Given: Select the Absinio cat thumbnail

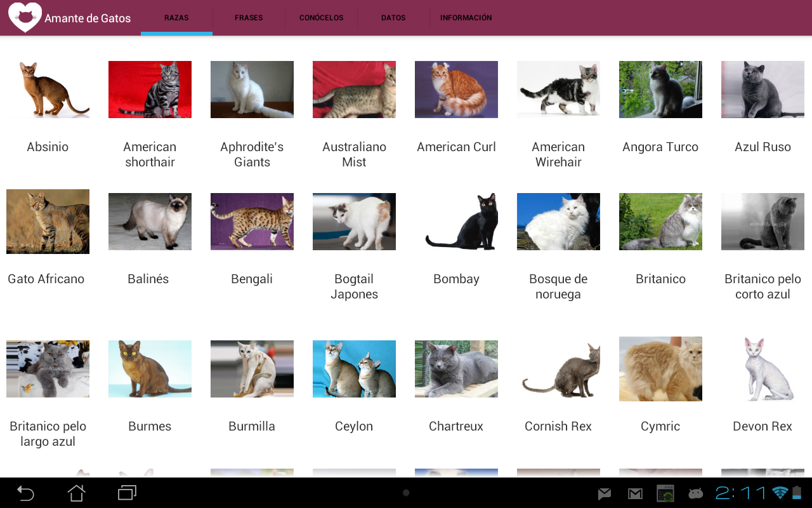Looking at the screenshot, I should (x=48, y=90).
